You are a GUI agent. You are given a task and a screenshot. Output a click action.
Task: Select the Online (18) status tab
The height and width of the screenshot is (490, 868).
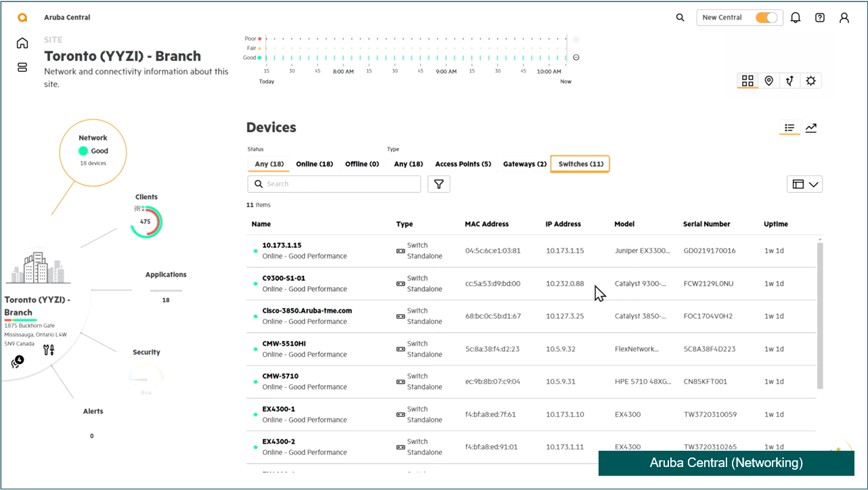pos(315,164)
